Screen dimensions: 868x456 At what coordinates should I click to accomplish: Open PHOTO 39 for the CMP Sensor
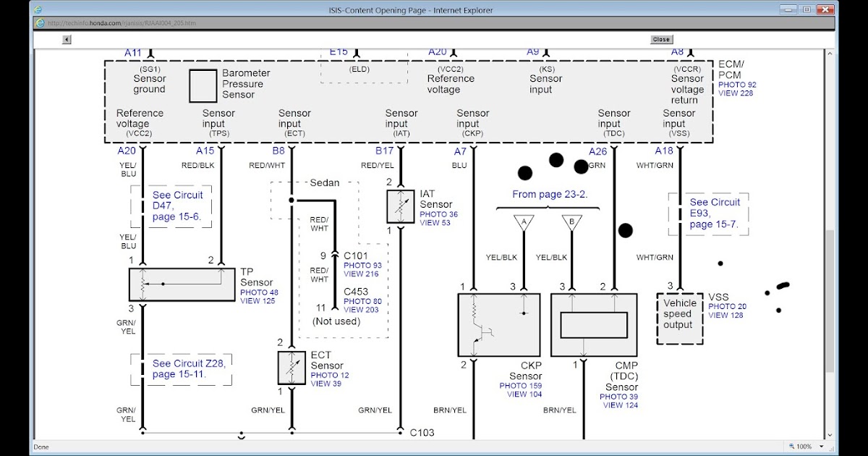tap(618, 397)
